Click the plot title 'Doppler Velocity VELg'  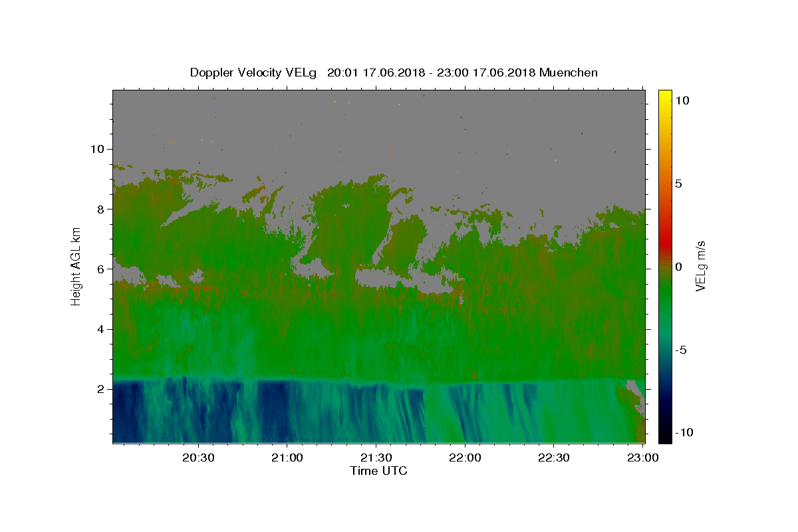(x=254, y=72)
